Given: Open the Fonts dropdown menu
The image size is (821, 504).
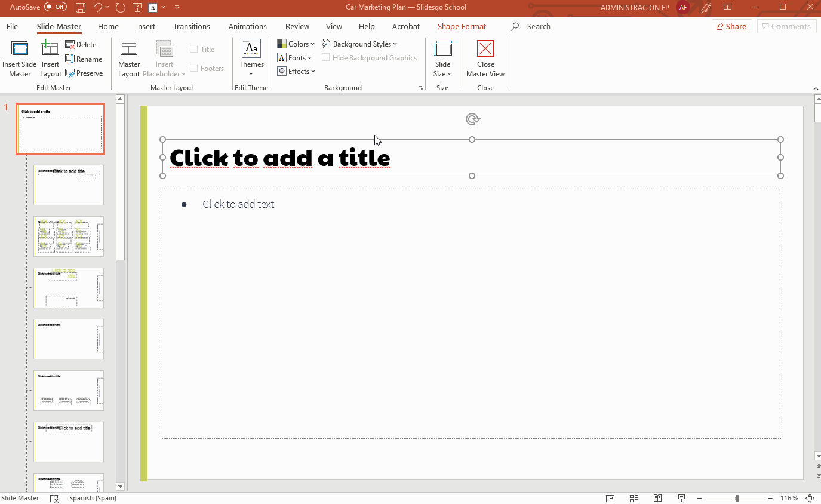Looking at the screenshot, I should point(296,58).
